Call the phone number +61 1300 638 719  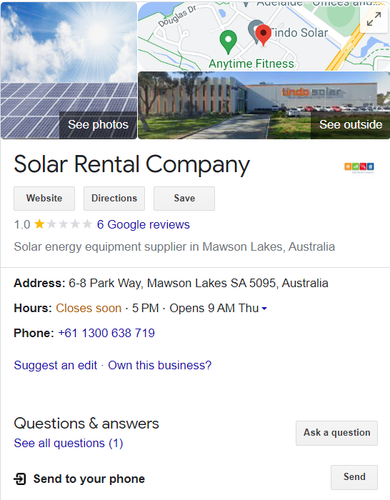click(106, 333)
